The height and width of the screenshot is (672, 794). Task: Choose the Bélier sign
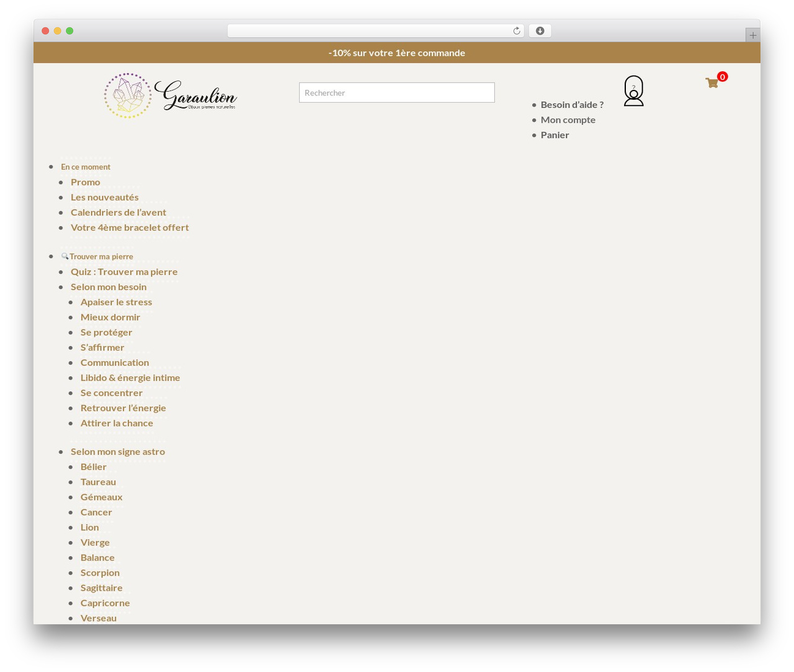pos(94,467)
